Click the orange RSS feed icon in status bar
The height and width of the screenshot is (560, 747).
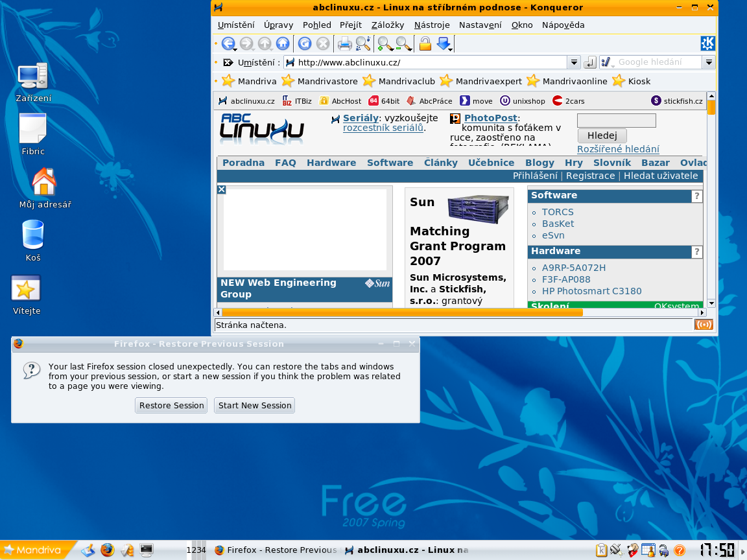tap(704, 325)
